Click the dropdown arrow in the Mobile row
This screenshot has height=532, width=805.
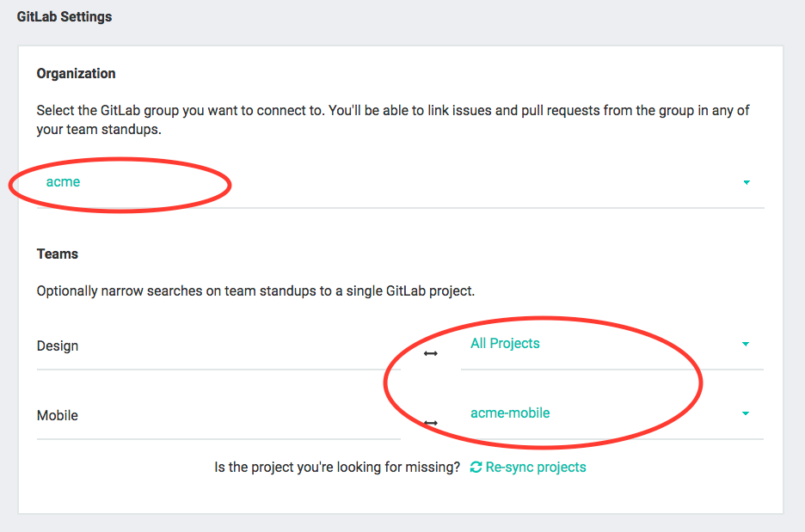(x=746, y=413)
